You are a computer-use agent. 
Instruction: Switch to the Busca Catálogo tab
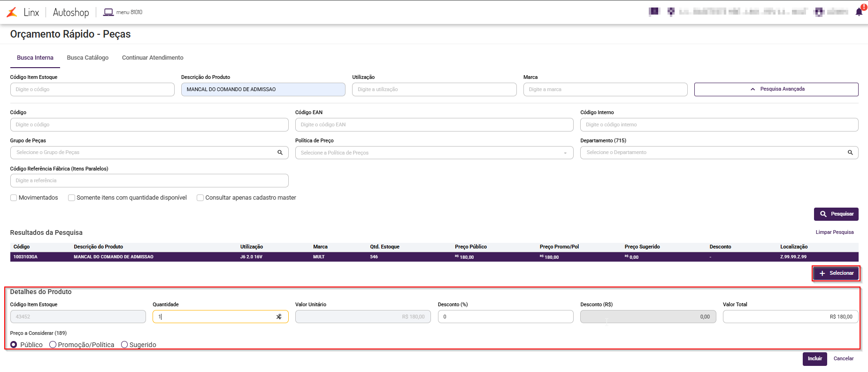pos(88,58)
